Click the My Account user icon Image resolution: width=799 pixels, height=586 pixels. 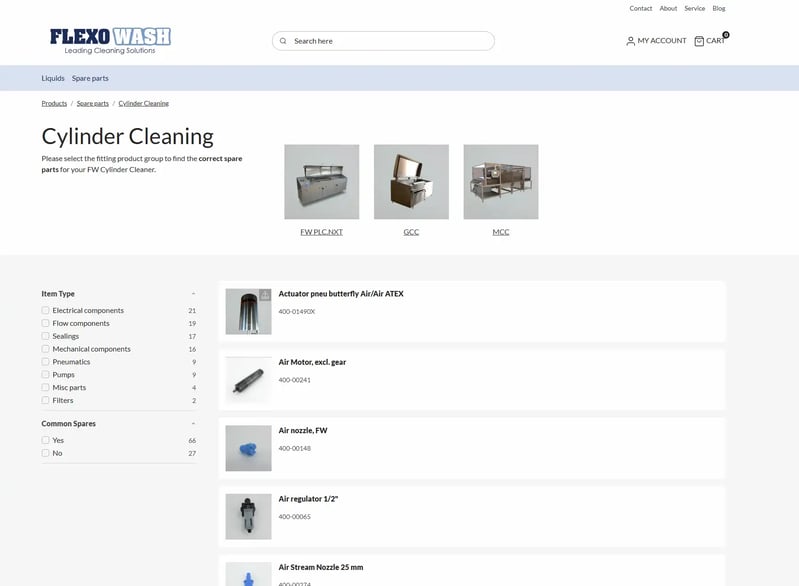click(630, 41)
